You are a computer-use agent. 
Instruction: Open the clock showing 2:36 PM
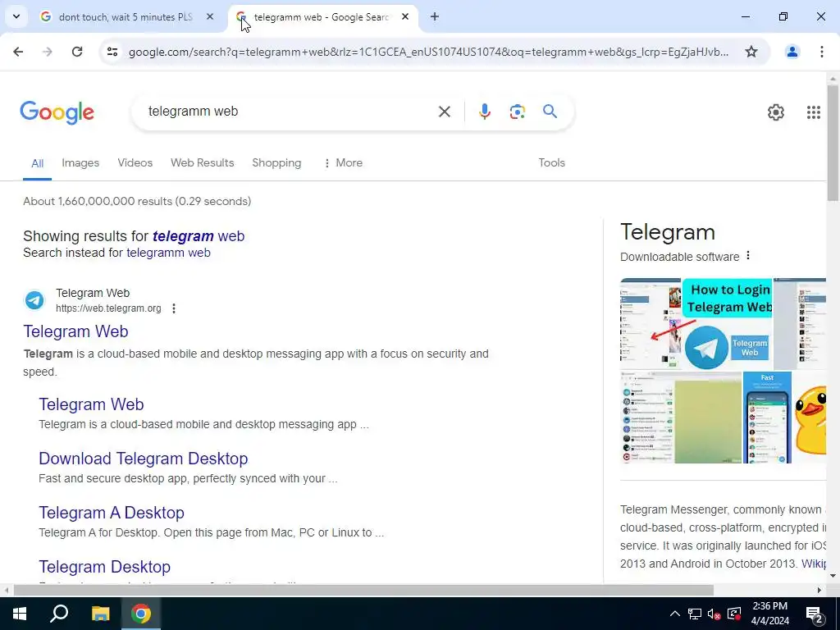[x=770, y=614]
